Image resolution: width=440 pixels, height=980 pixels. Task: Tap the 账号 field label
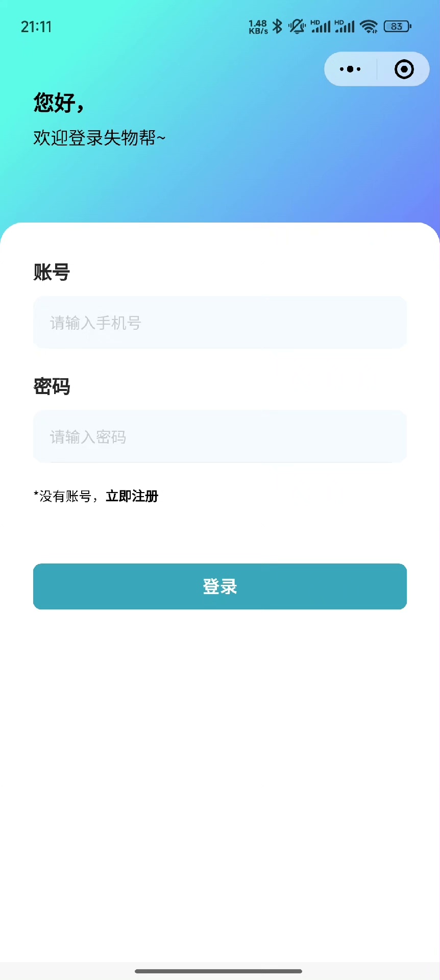click(x=52, y=272)
